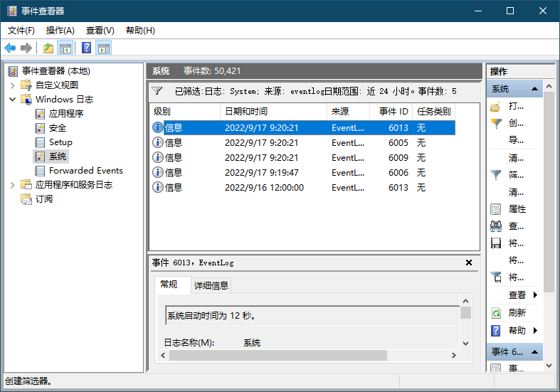Viewport: 560px width, 392px height.
Task: Switch to the 详细信息 tab
Action: tap(211, 285)
